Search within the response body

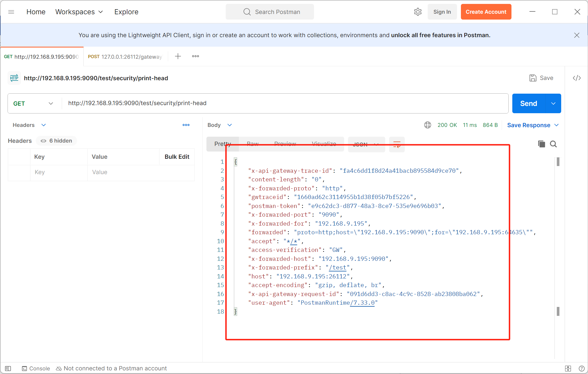553,144
